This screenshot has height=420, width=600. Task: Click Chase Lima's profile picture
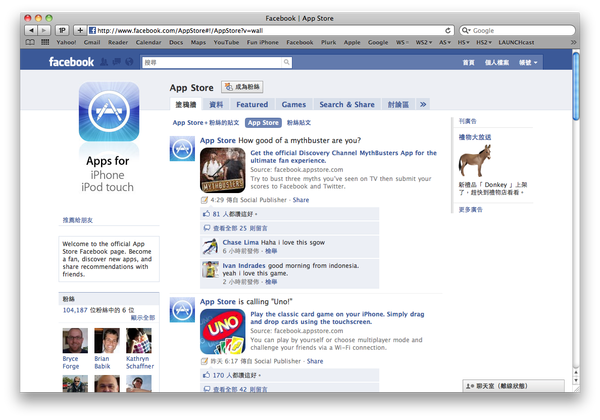point(210,246)
